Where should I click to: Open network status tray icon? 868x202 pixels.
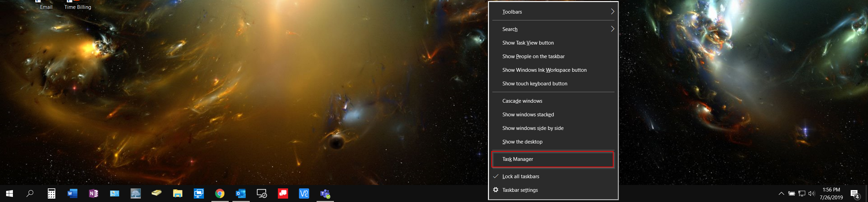801,193
